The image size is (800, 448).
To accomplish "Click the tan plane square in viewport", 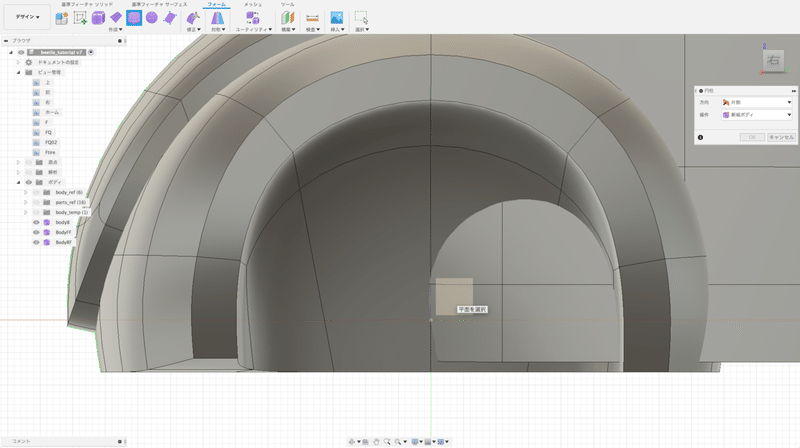I will [x=454, y=296].
